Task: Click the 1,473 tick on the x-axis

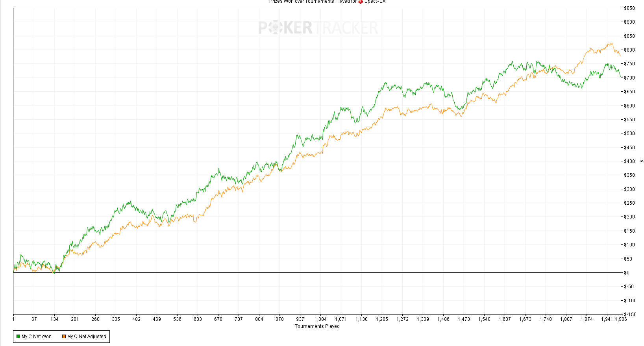Action: point(464,319)
